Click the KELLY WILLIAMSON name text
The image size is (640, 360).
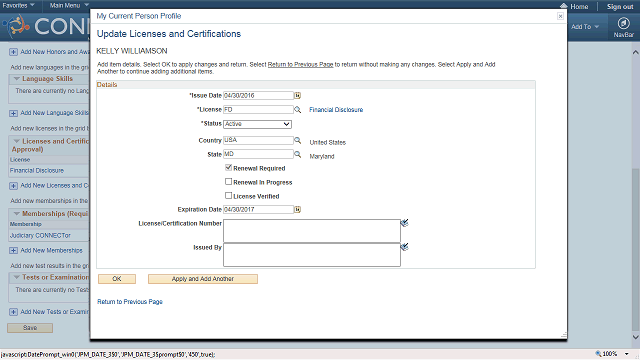pyautogui.click(x=132, y=51)
